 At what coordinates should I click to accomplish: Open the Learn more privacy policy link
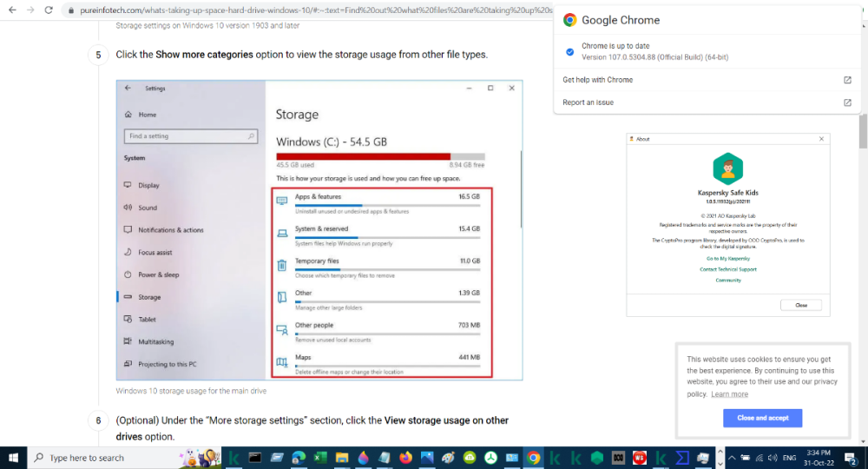click(729, 394)
